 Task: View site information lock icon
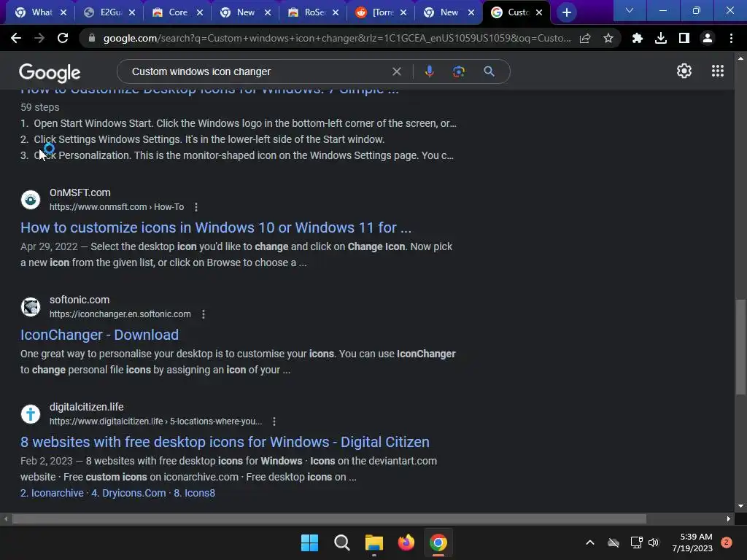(91, 38)
